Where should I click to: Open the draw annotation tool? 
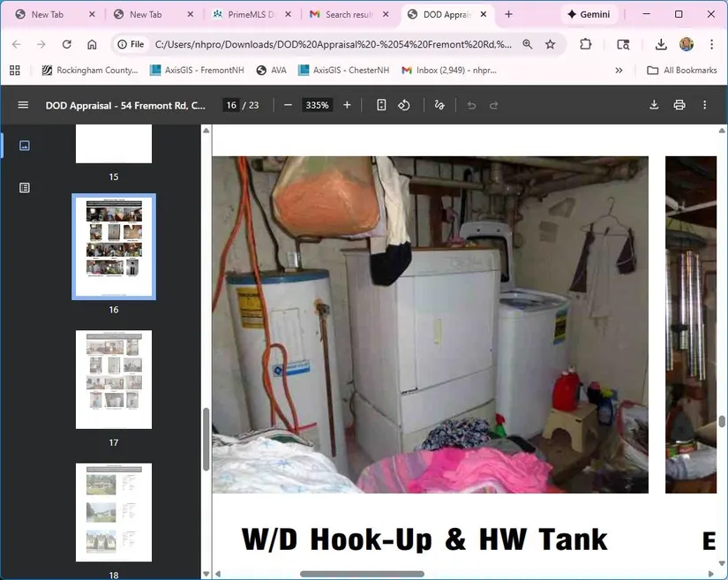tap(439, 105)
